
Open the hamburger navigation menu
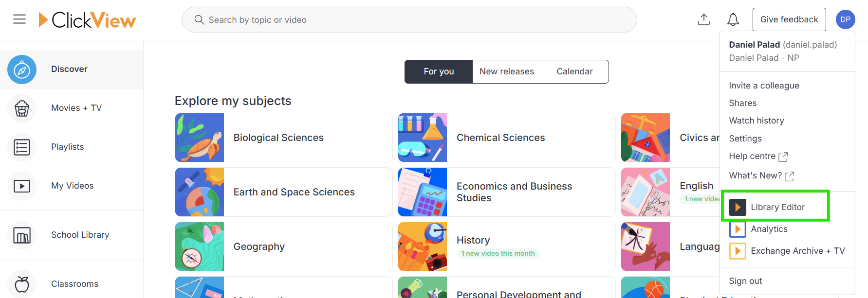point(19,19)
